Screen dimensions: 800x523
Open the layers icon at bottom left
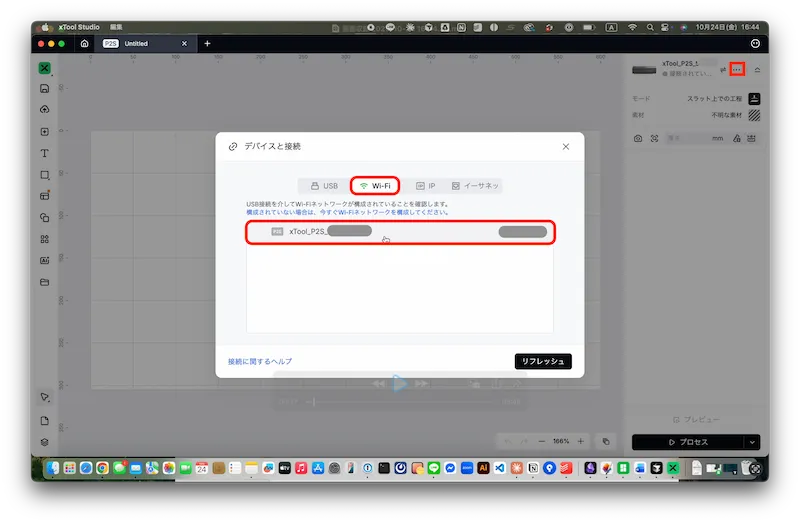point(45,441)
